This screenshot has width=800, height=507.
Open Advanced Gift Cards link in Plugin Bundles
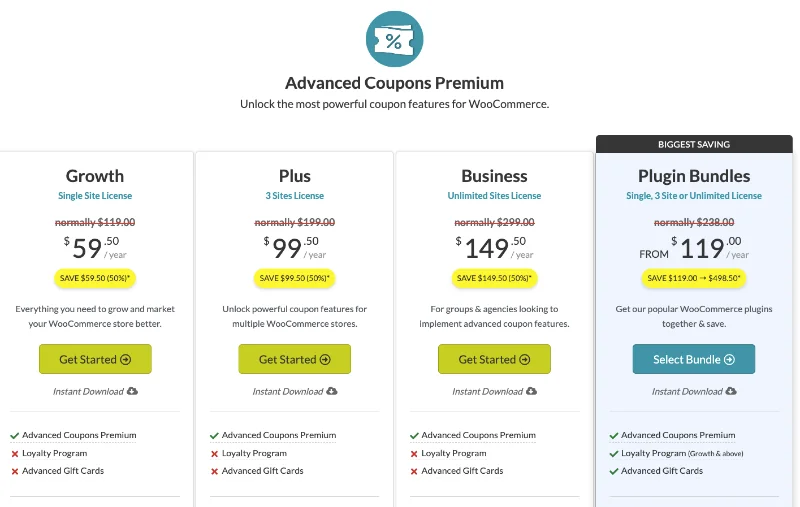point(662,471)
